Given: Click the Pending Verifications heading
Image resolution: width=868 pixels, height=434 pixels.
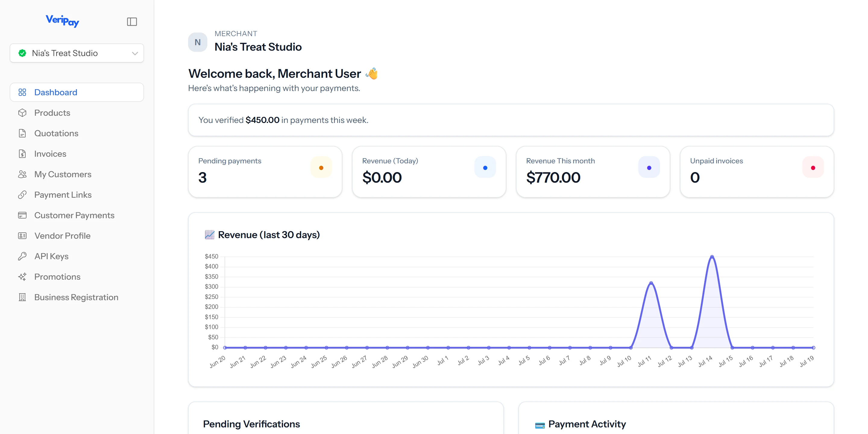Looking at the screenshot, I should pyautogui.click(x=251, y=424).
